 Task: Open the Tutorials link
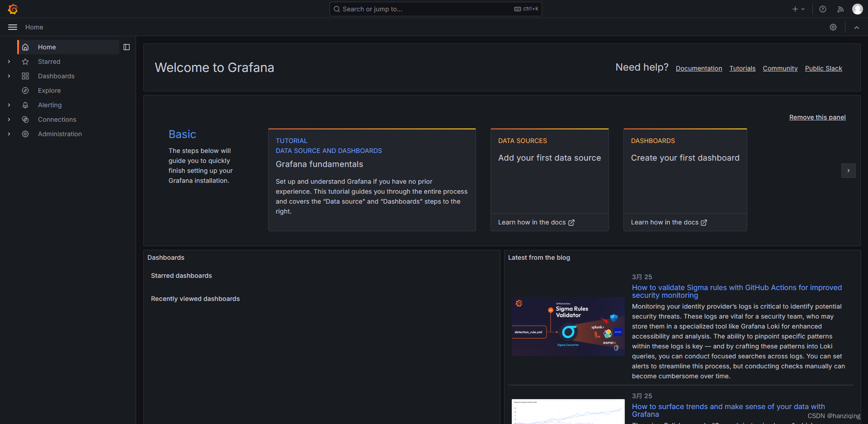742,68
